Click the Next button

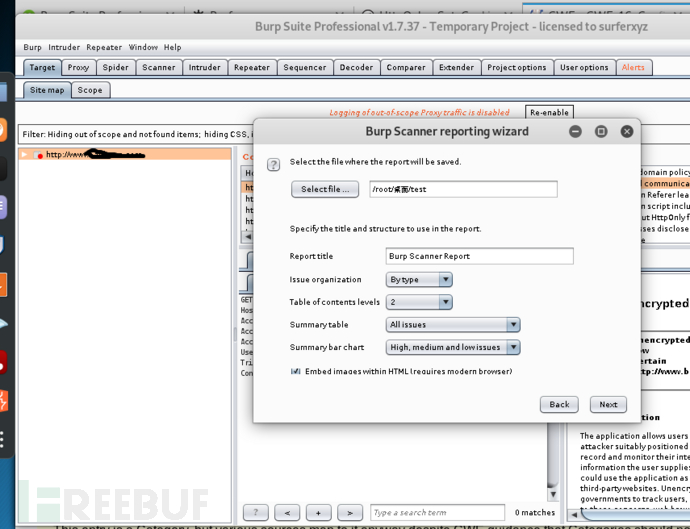click(608, 404)
